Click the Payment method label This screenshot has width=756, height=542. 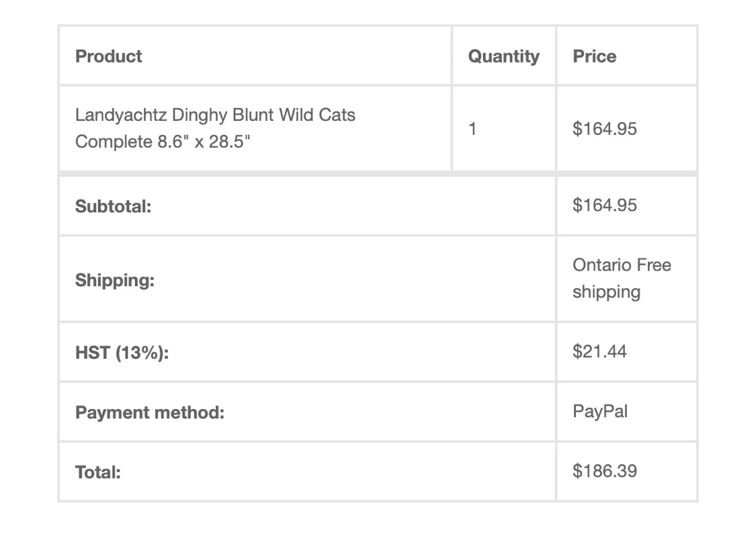(x=149, y=412)
